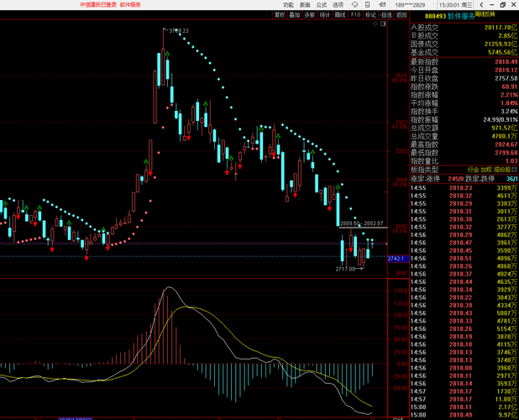Click the 2889.50 - 2882.87 gap label

tap(361, 223)
